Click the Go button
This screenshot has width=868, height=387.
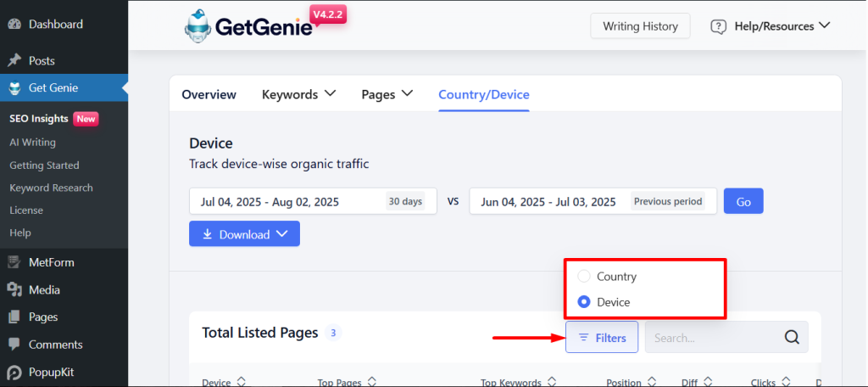(x=743, y=201)
